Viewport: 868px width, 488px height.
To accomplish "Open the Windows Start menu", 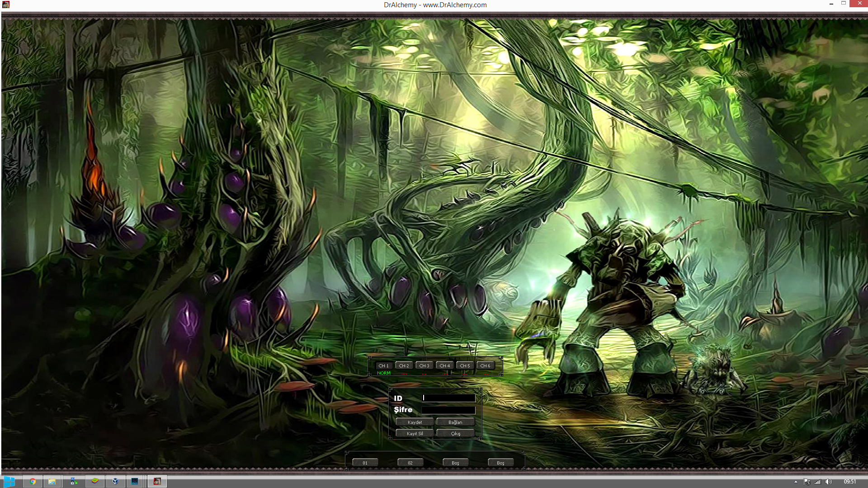I will 9,482.
